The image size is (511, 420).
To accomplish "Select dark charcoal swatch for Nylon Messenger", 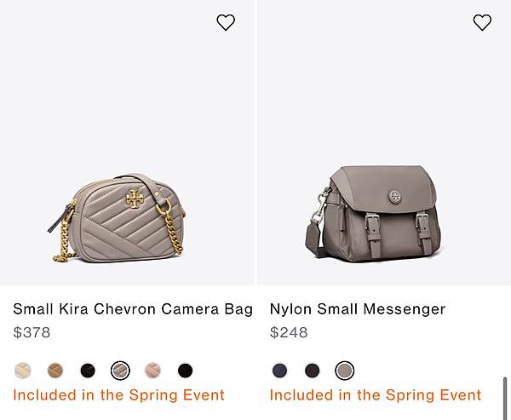I will point(313,371).
